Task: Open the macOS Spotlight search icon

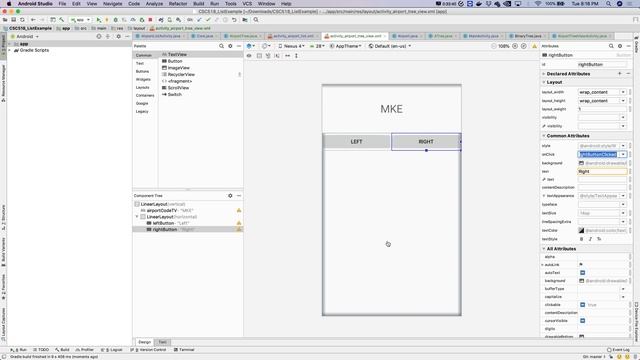Action: 609,3
